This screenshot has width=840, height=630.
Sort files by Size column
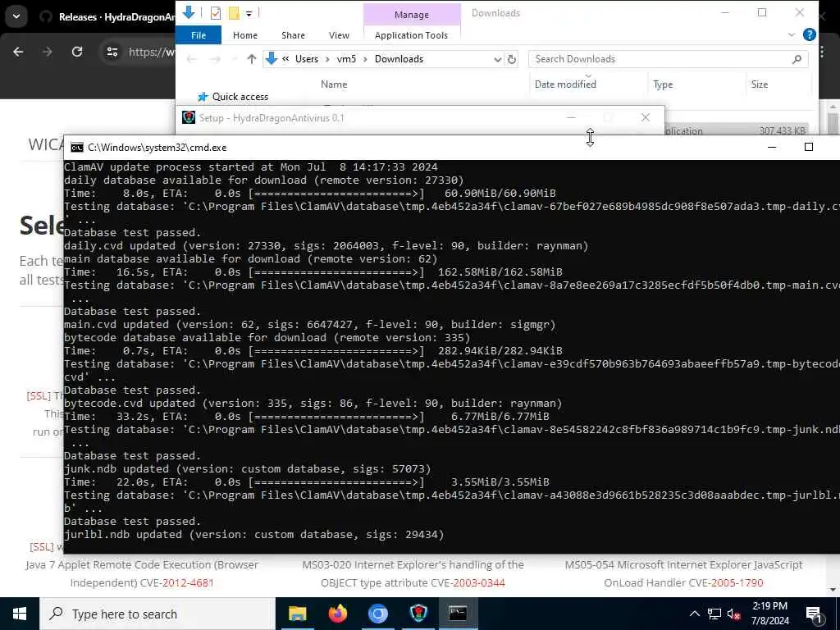coord(759,84)
